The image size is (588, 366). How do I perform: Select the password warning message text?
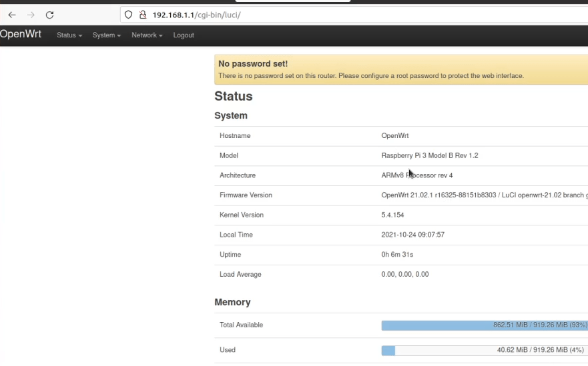(x=371, y=76)
